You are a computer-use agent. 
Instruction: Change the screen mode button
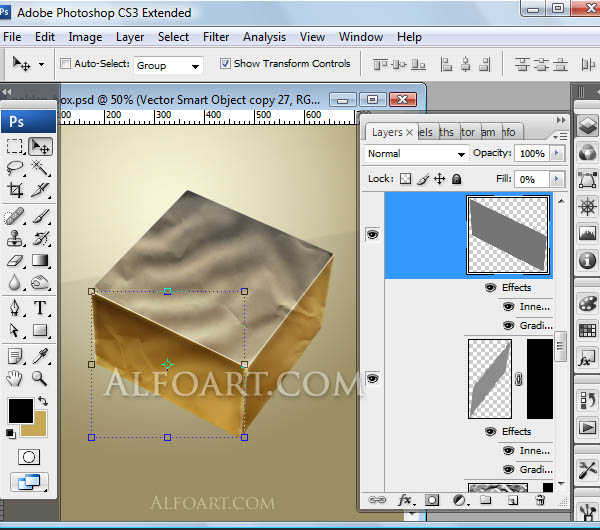[x=29, y=482]
